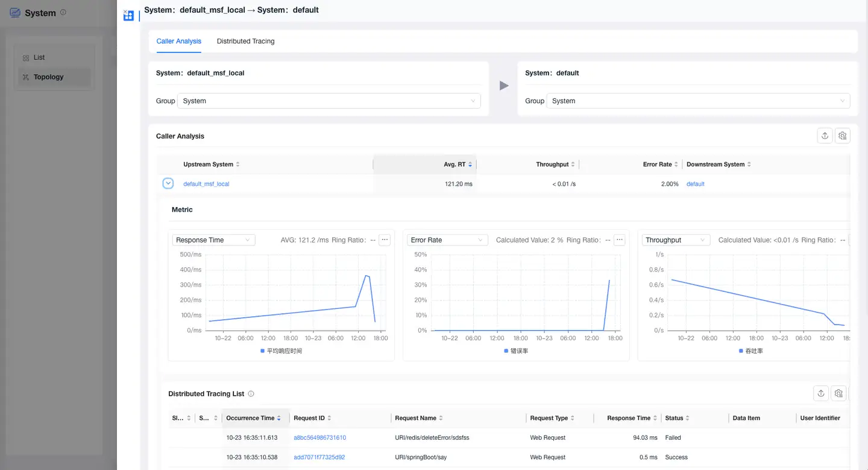Image resolution: width=868 pixels, height=470 pixels.
Task: Switch to the Distributed Tracing tab
Action: tap(245, 41)
